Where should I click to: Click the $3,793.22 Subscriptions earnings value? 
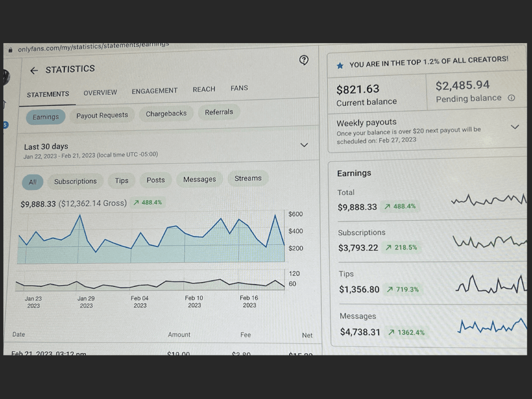(358, 248)
